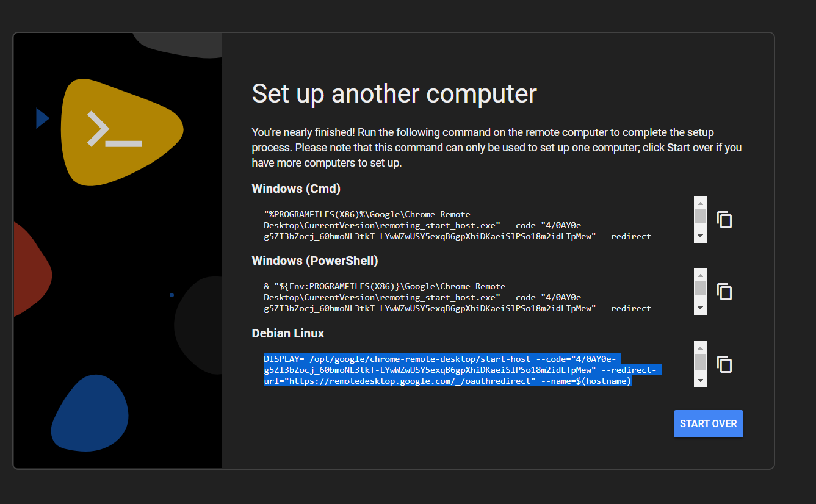Click the "Set up another computer" heading
The height and width of the screenshot is (504, 816).
[394, 94]
